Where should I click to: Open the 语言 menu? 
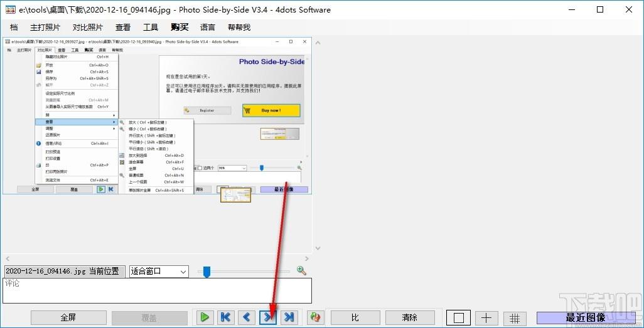207,28
